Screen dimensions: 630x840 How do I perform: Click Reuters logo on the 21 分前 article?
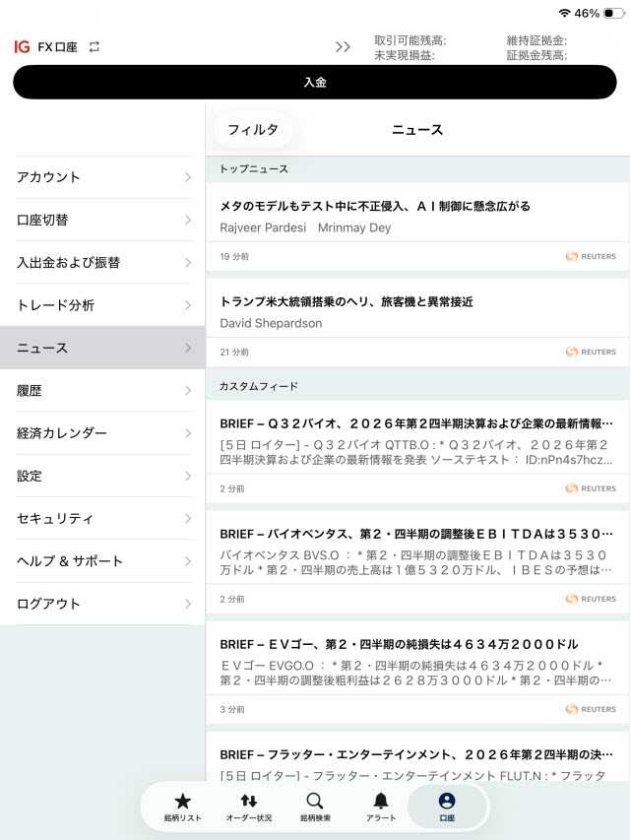591,352
